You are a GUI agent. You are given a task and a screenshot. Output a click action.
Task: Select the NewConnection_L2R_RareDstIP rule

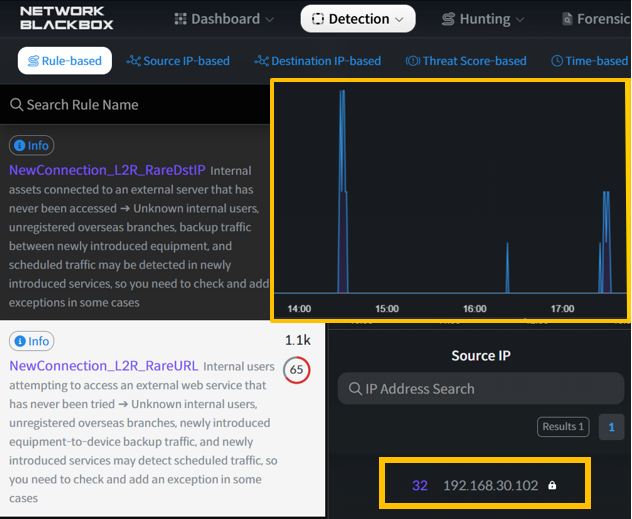(106, 170)
